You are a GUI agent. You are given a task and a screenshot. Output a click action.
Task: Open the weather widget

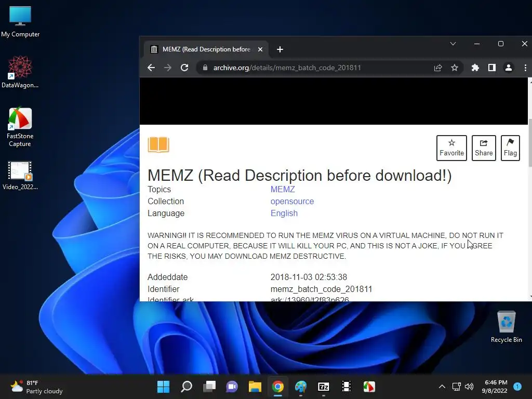[x=37, y=387]
